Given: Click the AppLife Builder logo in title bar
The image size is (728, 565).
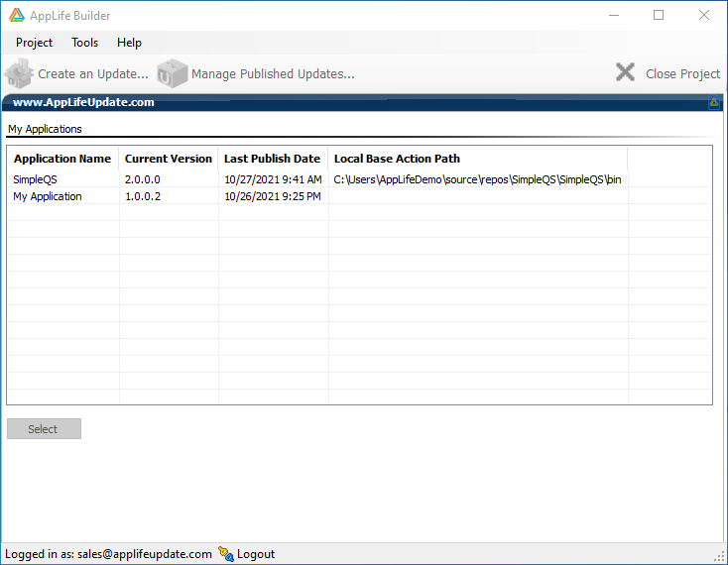Looking at the screenshot, I should click(16, 15).
